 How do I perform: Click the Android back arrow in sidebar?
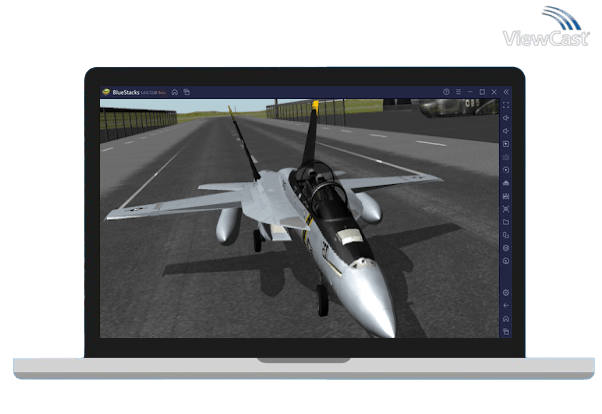(506, 306)
